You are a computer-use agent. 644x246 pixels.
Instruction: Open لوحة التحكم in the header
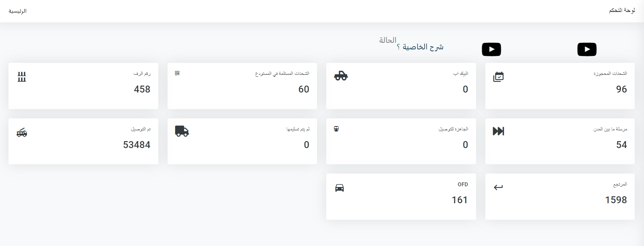point(622,10)
